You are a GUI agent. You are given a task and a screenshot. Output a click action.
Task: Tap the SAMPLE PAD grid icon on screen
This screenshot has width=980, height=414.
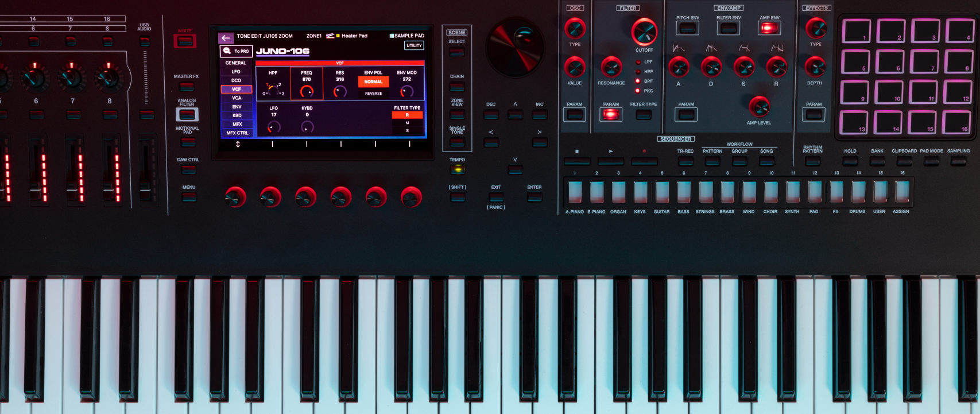392,36
